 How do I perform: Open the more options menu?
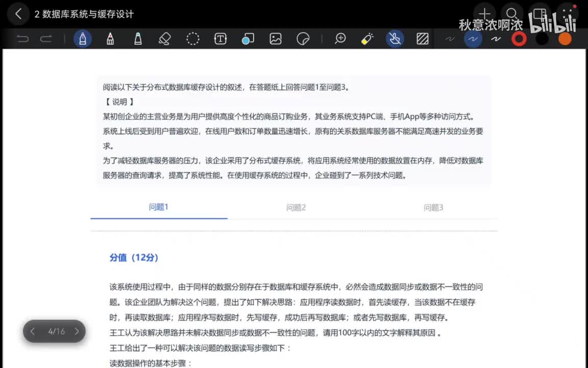568,14
